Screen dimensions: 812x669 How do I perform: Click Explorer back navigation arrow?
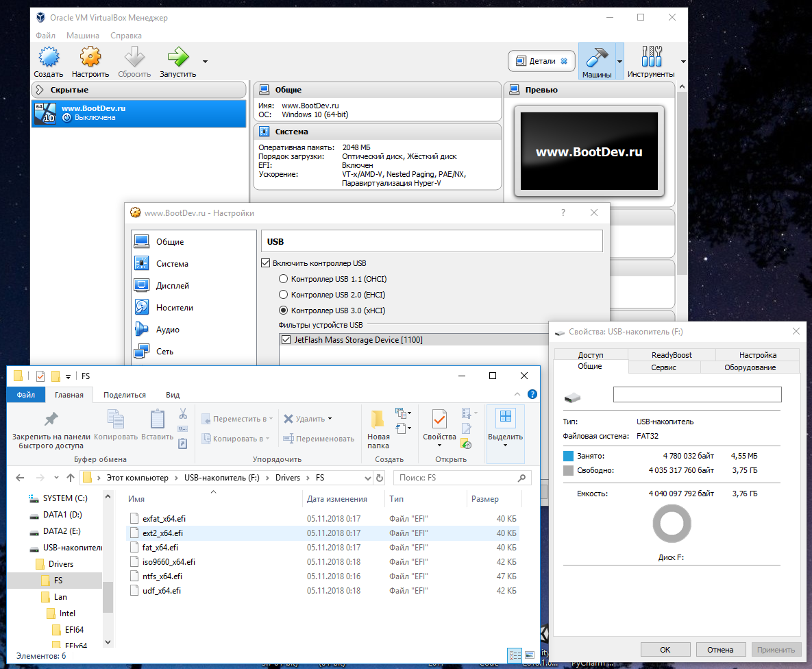20,478
